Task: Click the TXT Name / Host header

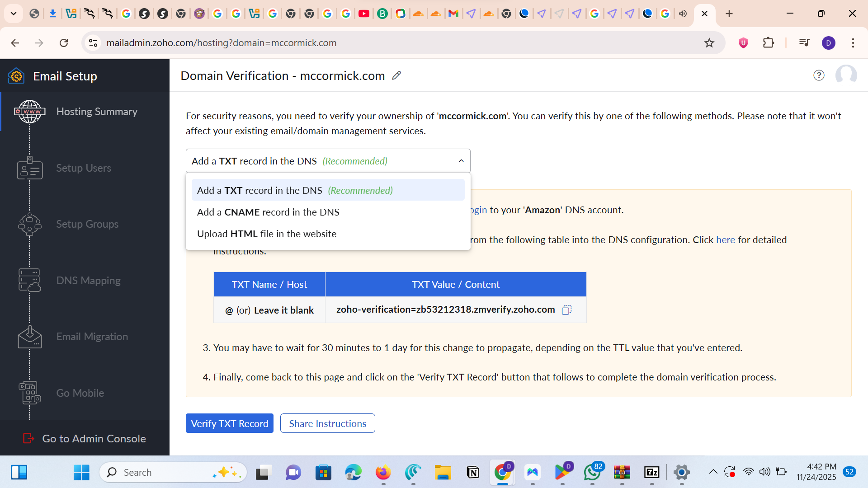Action: tap(269, 284)
